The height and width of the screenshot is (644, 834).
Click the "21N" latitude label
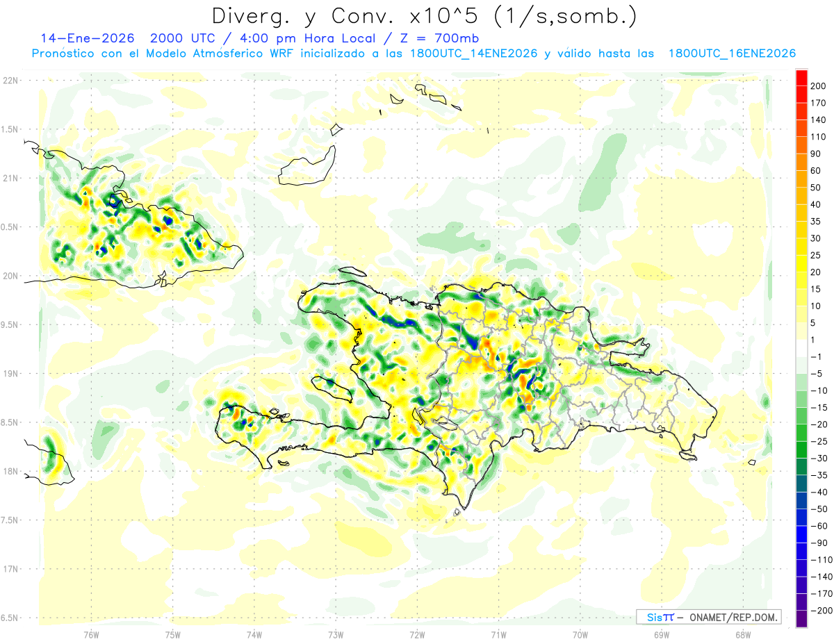click(10, 178)
